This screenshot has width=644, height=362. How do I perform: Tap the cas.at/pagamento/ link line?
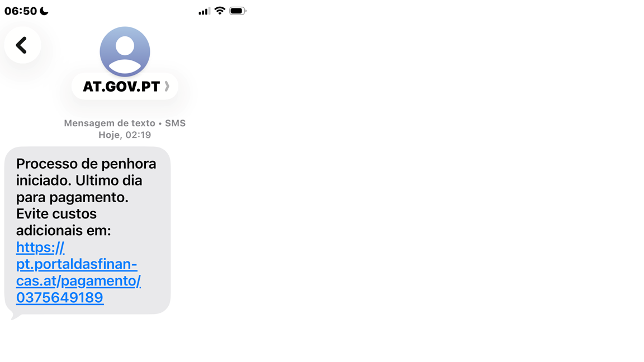pyautogui.click(x=78, y=281)
